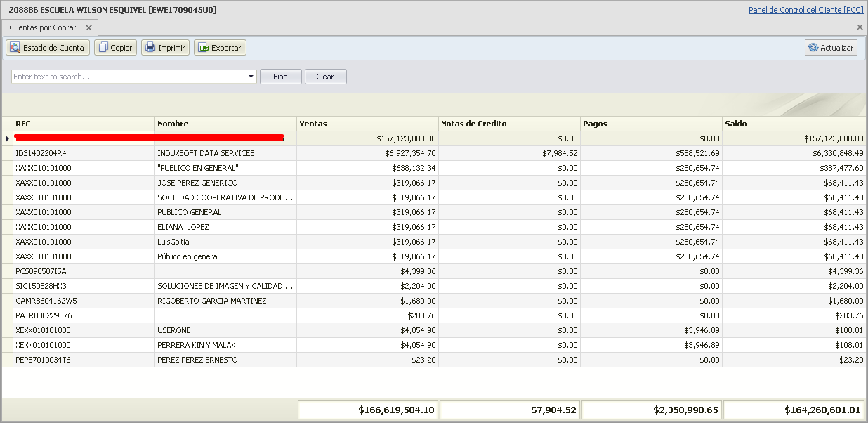Expand the search text dropdown arrow
868x423 pixels.
tap(251, 77)
